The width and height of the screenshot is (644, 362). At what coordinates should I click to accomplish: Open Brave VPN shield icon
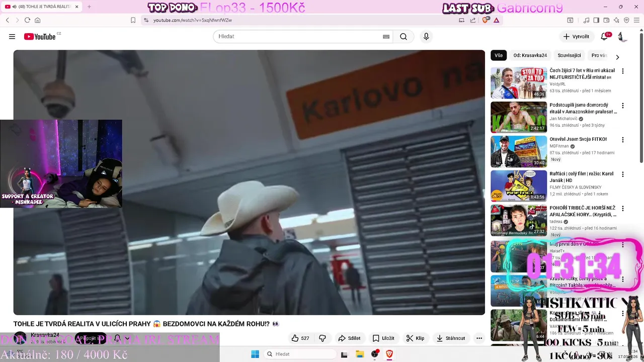point(626,20)
